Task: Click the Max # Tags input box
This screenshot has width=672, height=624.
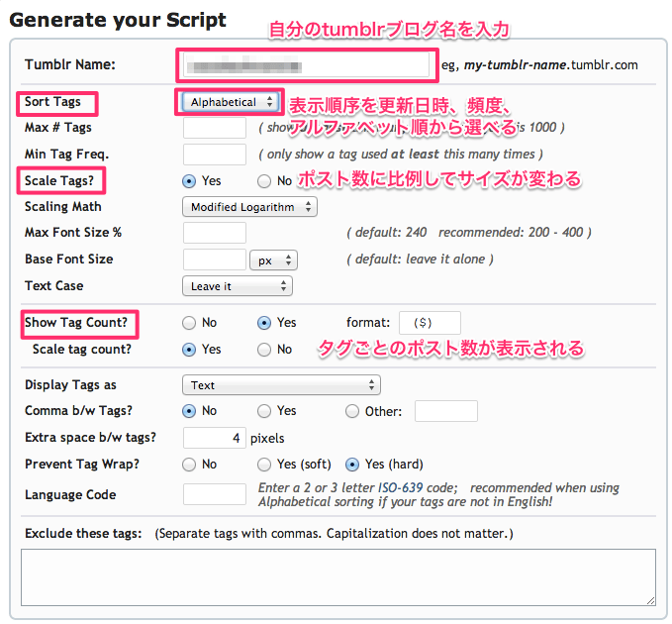Action: point(215,128)
